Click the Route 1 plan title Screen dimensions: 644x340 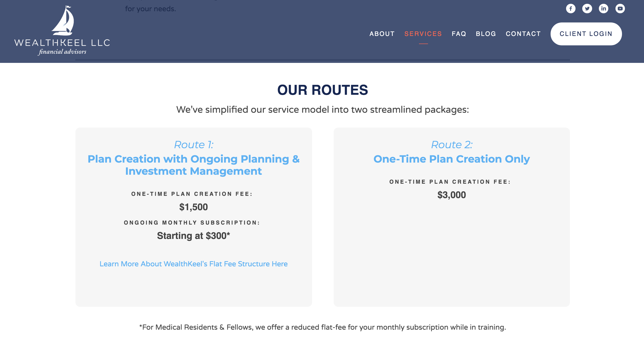[x=194, y=165]
